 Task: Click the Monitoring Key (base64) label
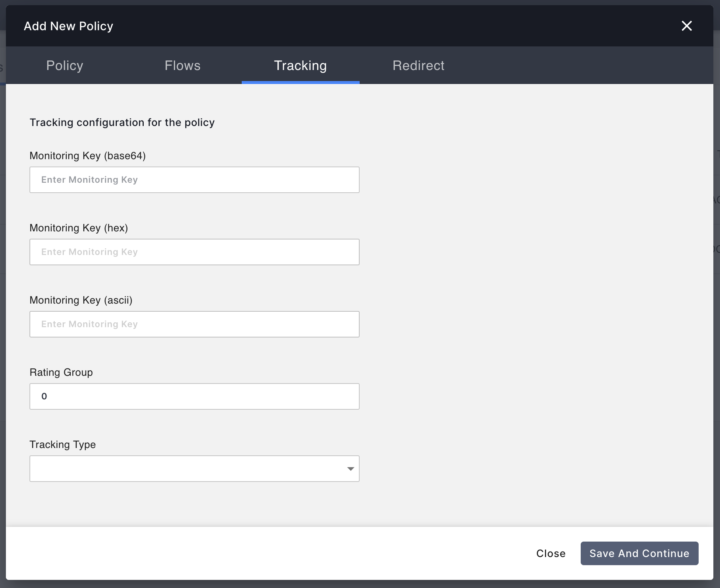[88, 155]
